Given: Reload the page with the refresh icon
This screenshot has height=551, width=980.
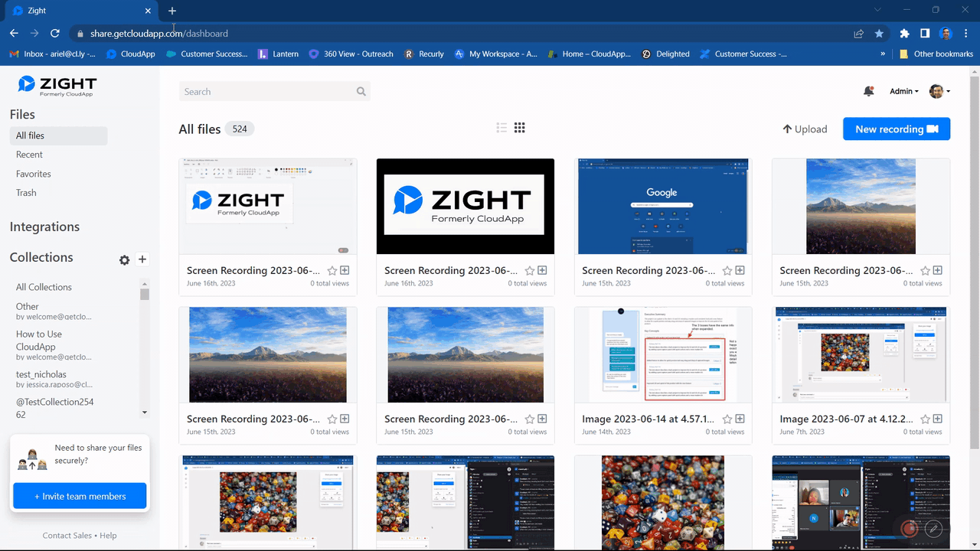Looking at the screenshot, I should coord(55,33).
